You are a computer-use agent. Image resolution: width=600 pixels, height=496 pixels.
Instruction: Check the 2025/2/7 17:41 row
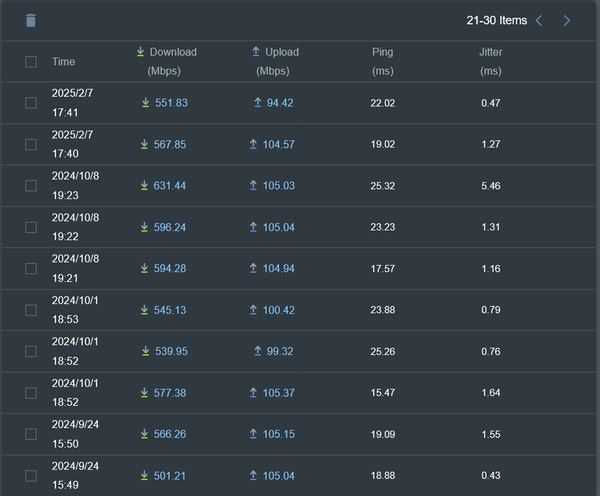click(31, 103)
